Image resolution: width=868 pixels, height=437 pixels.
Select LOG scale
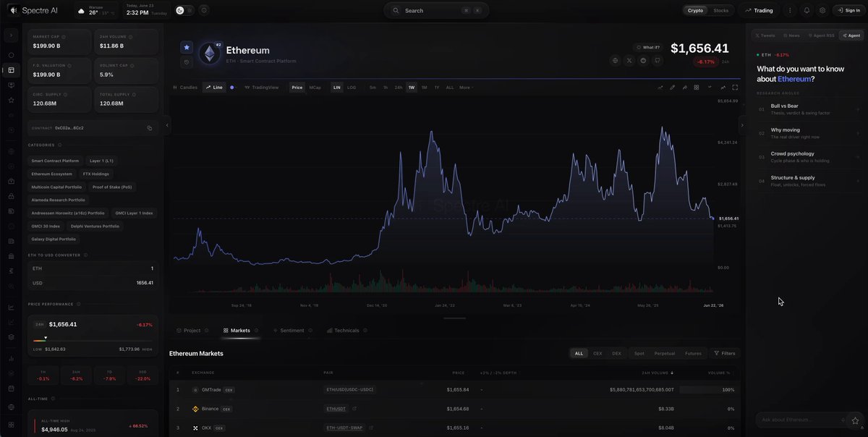coord(352,88)
